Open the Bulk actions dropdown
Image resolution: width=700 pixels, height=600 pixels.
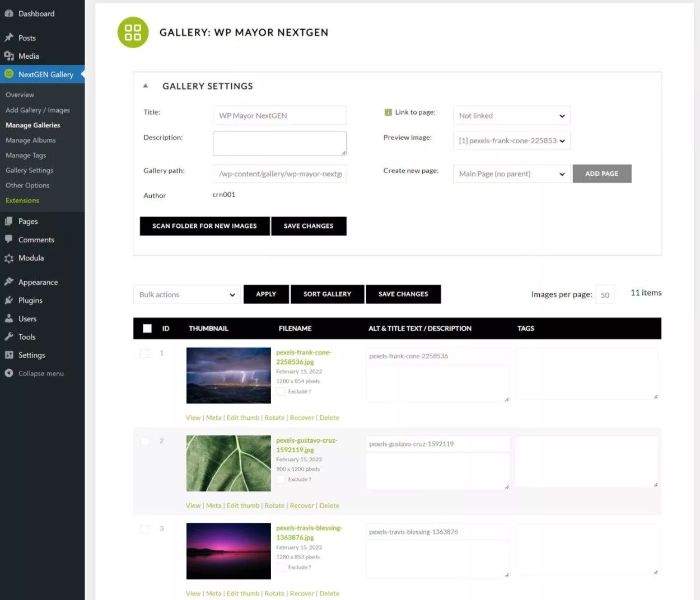click(187, 294)
